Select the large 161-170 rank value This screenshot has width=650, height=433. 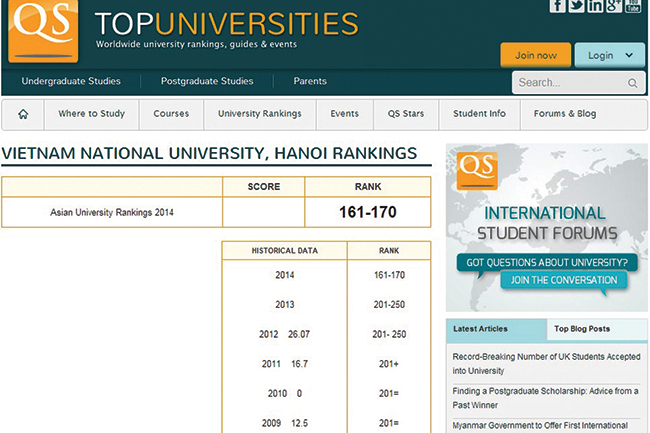pyautogui.click(x=368, y=212)
